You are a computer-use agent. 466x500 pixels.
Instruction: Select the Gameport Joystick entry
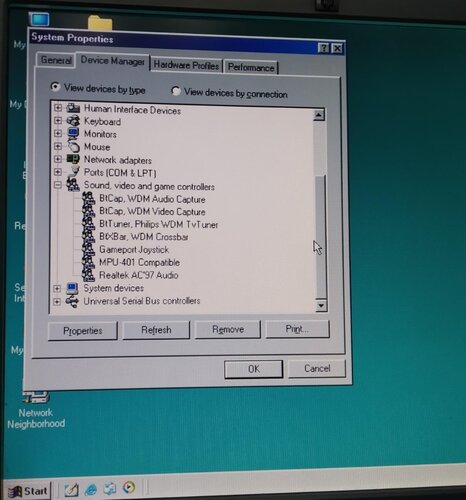click(134, 249)
